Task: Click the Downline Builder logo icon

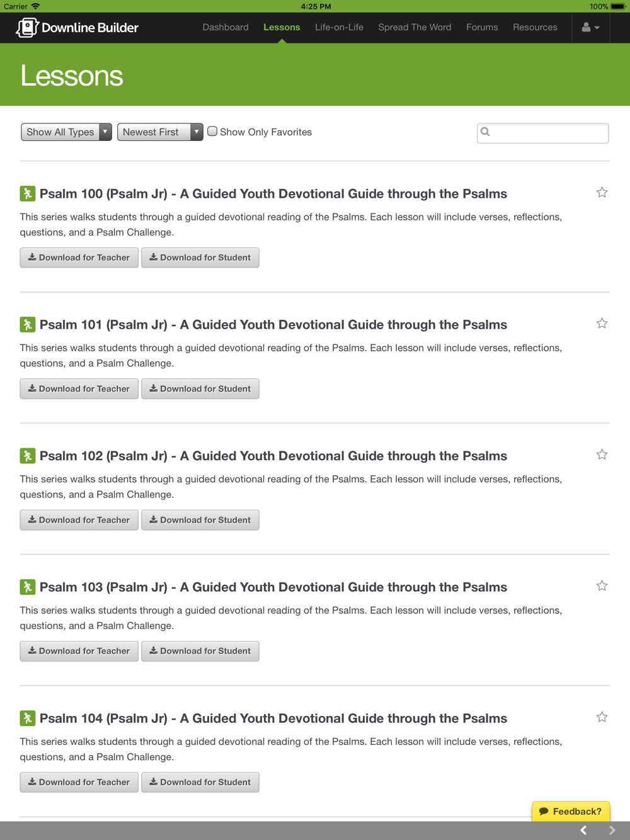Action: [27, 28]
